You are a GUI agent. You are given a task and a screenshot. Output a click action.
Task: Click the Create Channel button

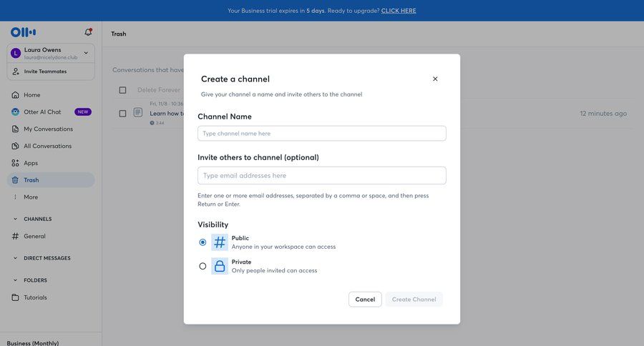pyautogui.click(x=414, y=300)
